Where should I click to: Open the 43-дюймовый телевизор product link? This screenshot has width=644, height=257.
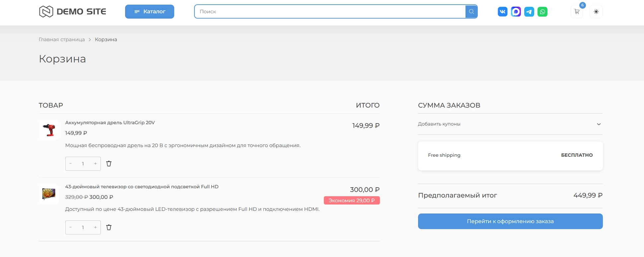click(x=142, y=187)
